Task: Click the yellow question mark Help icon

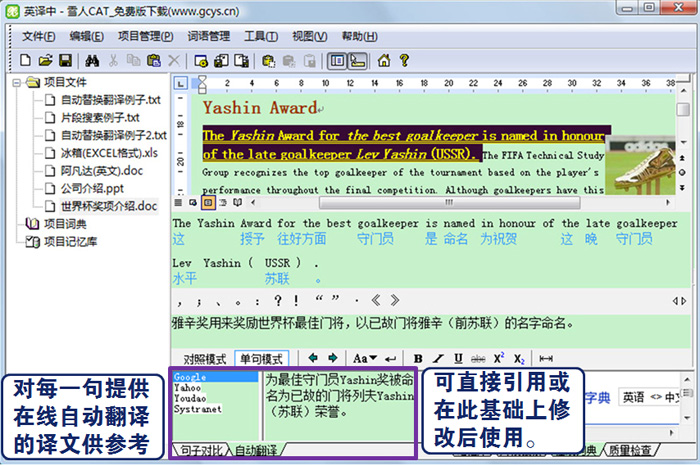Action: pyautogui.click(x=404, y=60)
